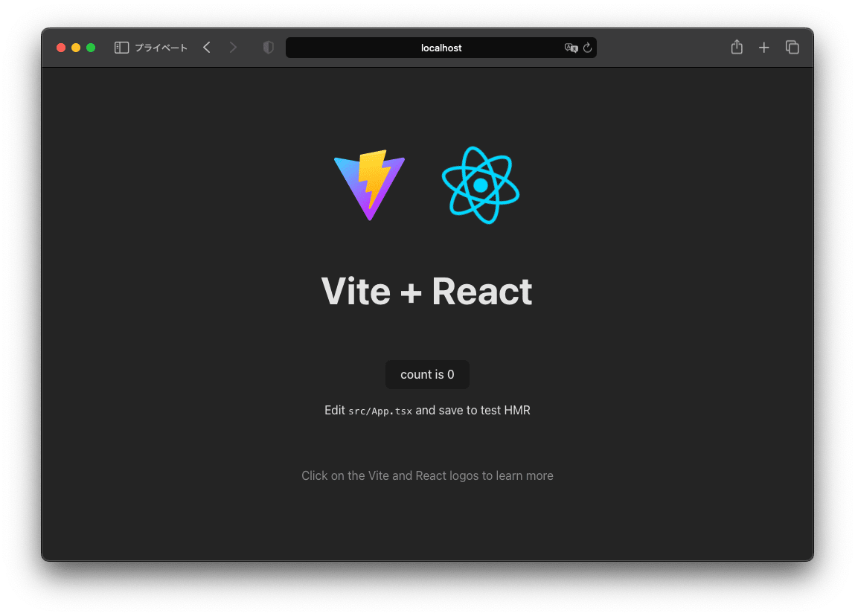Open a new tab with plus
Screen dimensions: 855x616
(764, 48)
